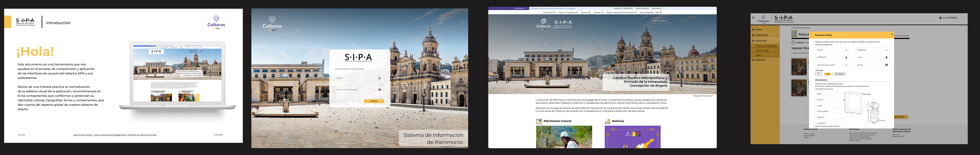Click the Solicitudes folder icon in the sidebar
The image size is (980, 155).
753,41
